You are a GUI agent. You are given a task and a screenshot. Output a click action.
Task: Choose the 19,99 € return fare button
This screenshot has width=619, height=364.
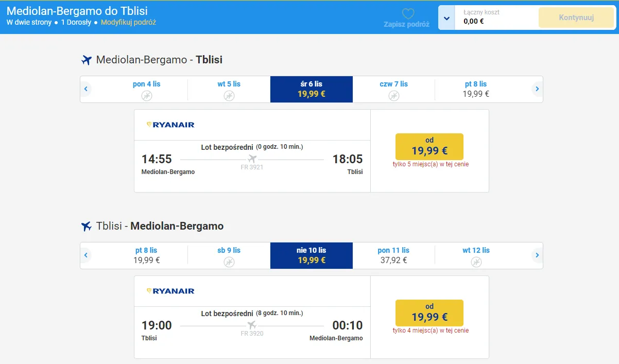pyautogui.click(x=429, y=313)
